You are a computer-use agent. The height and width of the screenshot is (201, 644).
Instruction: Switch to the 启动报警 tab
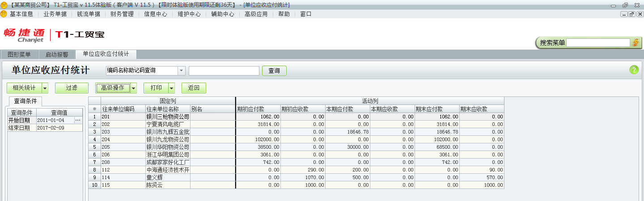57,54
